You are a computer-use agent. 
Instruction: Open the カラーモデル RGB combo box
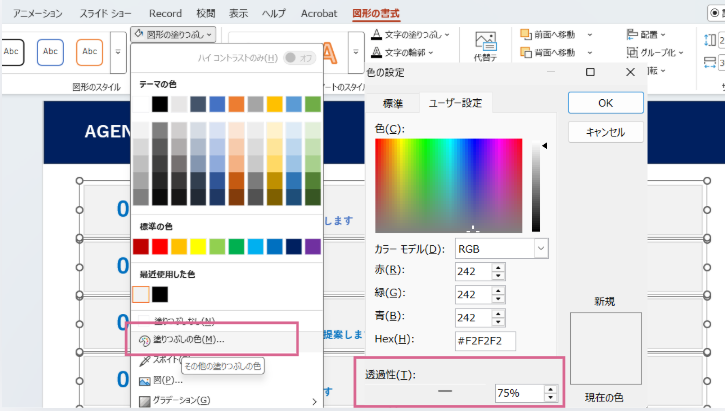[x=502, y=249]
